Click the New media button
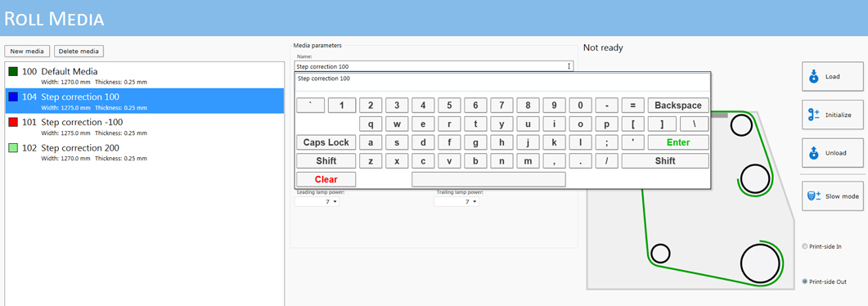Image resolution: width=868 pixels, height=306 pixels. (x=27, y=52)
